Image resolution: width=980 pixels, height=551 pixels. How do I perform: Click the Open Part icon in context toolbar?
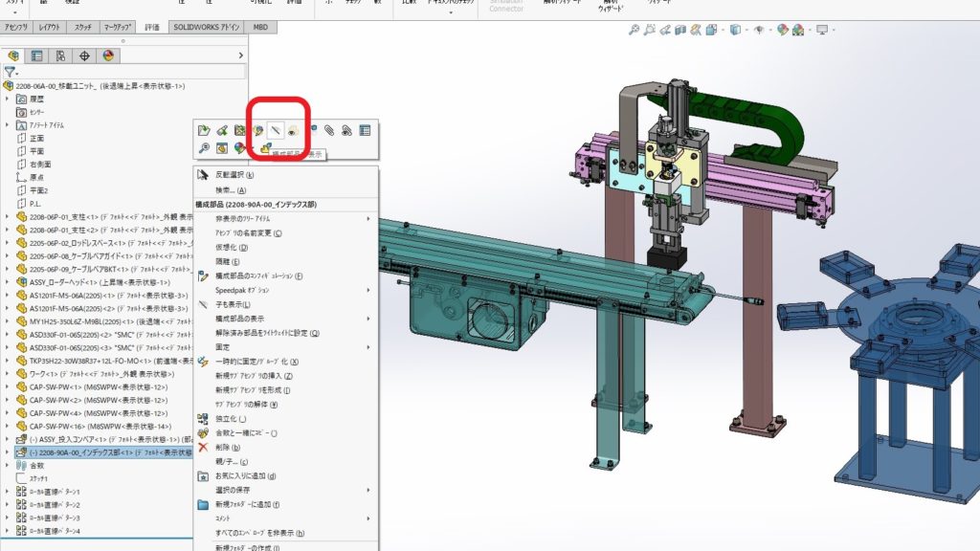click(x=203, y=130)
